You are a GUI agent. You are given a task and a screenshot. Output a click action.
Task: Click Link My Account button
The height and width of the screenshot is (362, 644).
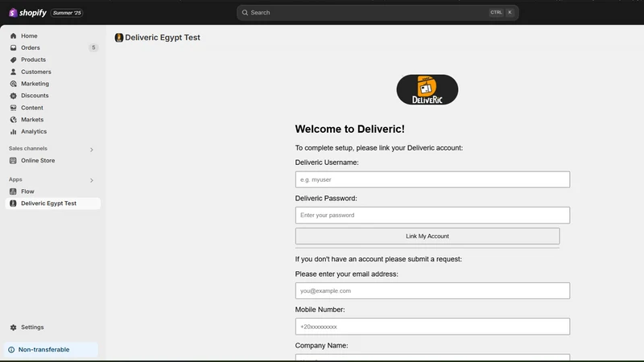pyautogui.click(x=427, y=236)
